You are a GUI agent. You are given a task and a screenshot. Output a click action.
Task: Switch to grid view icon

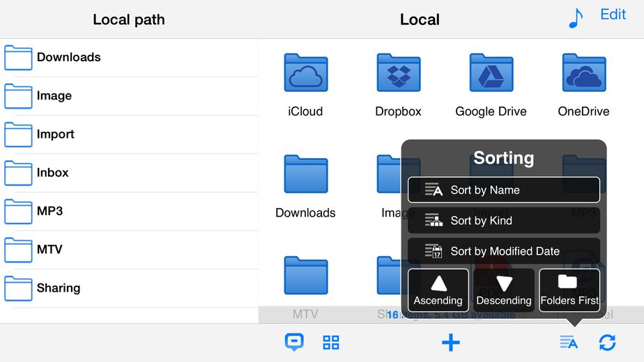point(330,343)
